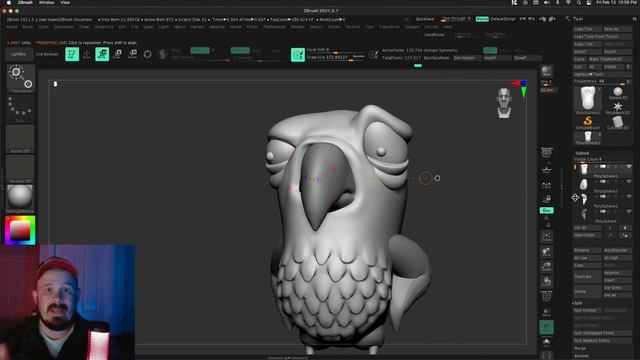Click the Duplicate subtool button
The image size is (640, 360).
(587, 277)
